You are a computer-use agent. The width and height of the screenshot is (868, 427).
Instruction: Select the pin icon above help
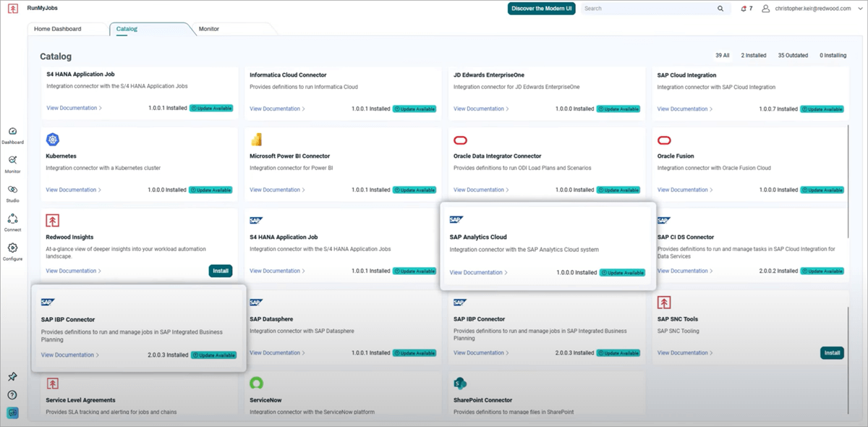(x=13, y=376)
